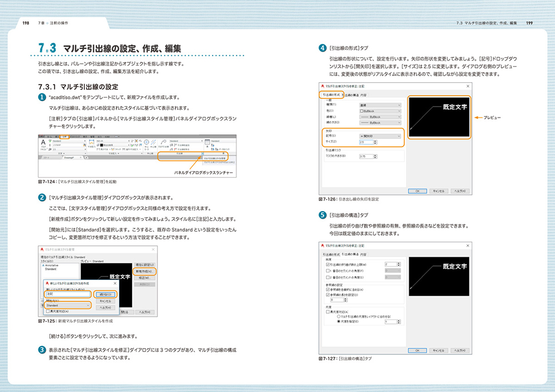Select Annotative in the style list
This screenshot has width=555, height=392.
(x=52, y=265)
